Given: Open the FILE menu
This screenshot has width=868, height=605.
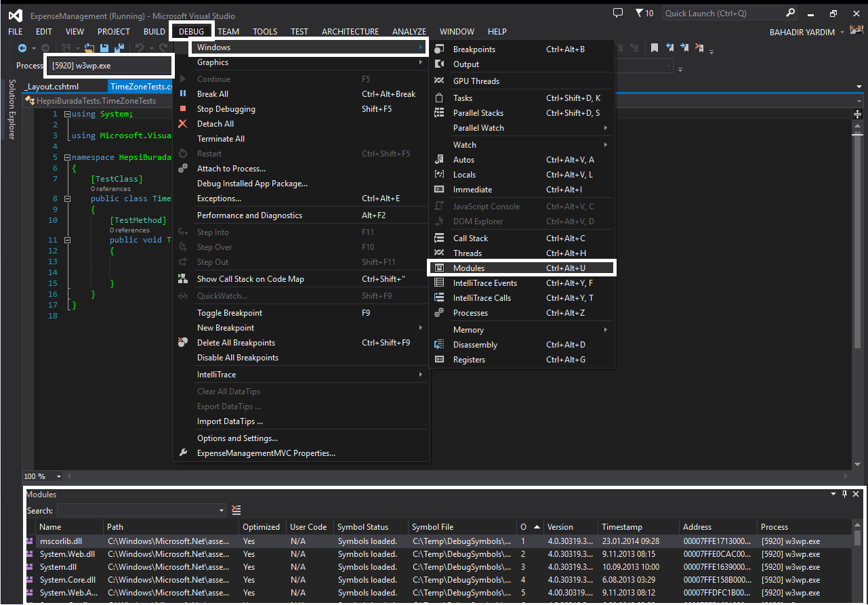Looking at the screenshot, I should point(15,31).
